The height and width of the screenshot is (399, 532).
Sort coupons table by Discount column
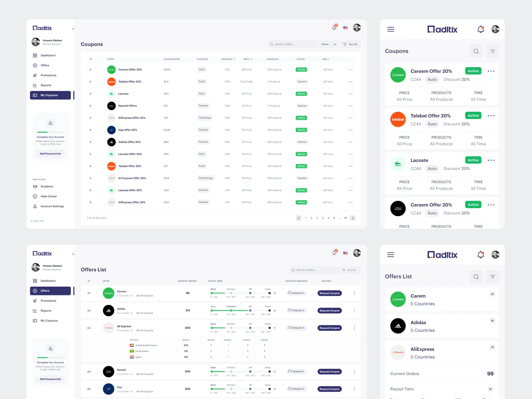(228, 59)
